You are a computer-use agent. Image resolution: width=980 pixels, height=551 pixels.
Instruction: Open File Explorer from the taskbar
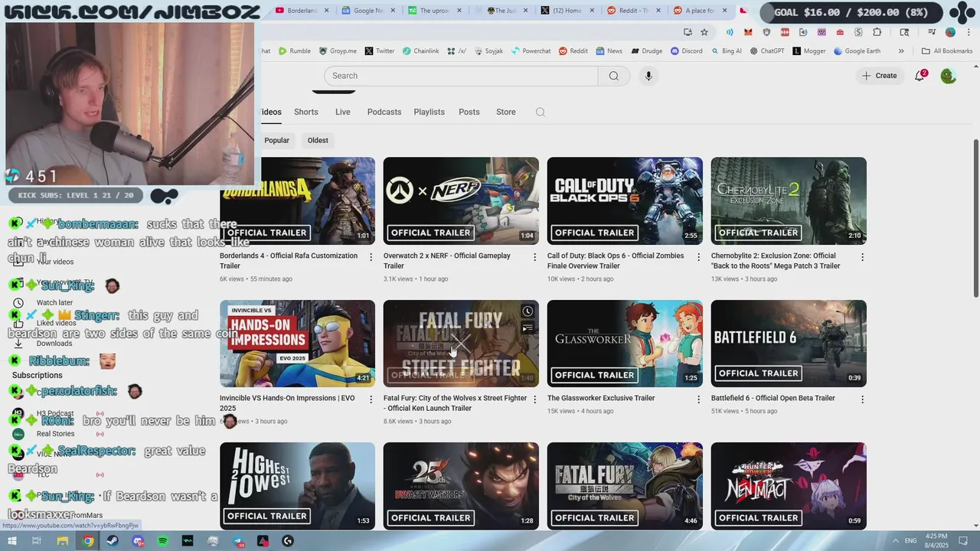coord(63,541)
